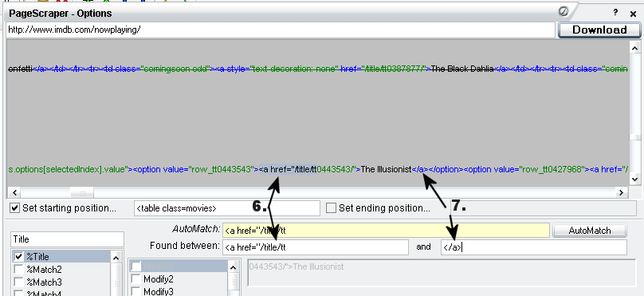Click the highlighted '<a href="/title/tt' source text

(x=288, y=169)
